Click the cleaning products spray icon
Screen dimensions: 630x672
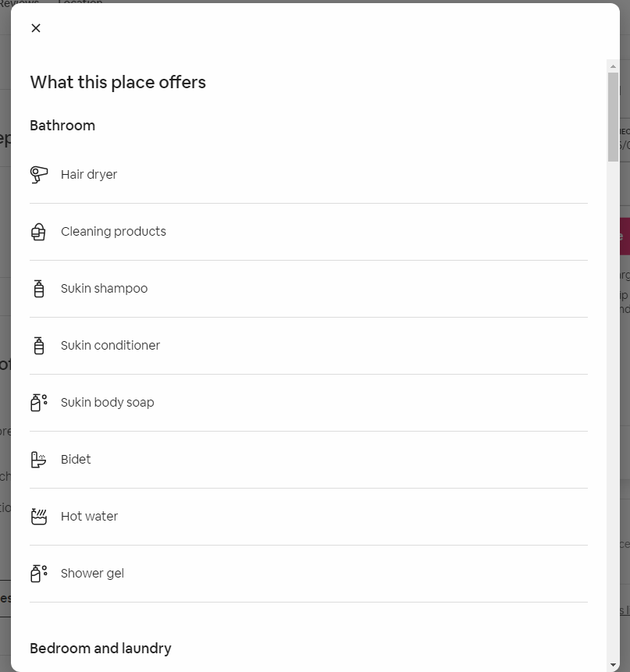click(38, 232)
